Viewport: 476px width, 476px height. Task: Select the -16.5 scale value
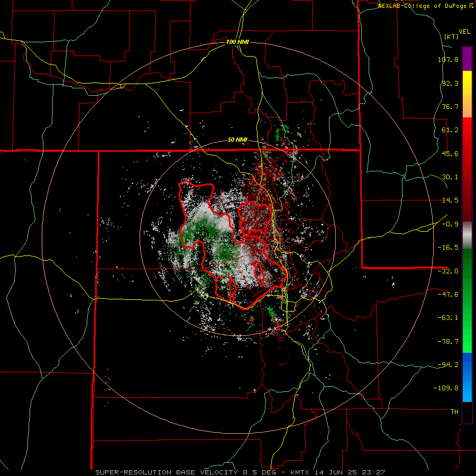point(448,248)
